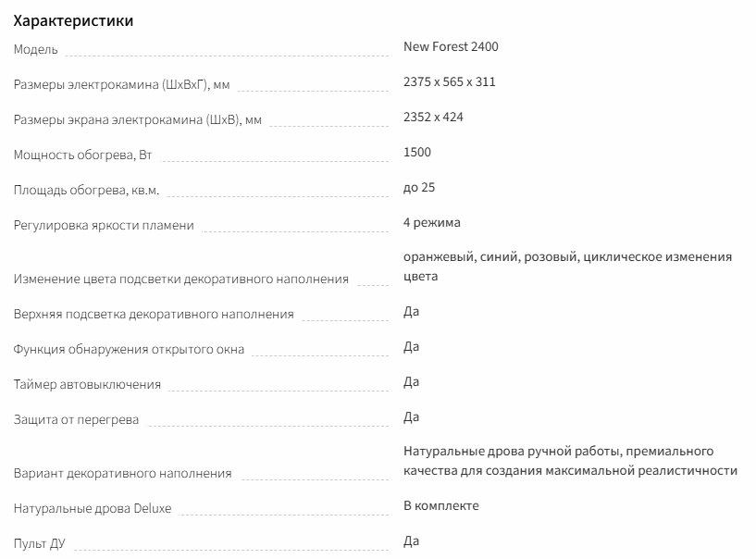The width and height of the screenshot is (756, 559).
Task: Click the Мощность обогрева label
Action: 82,155
